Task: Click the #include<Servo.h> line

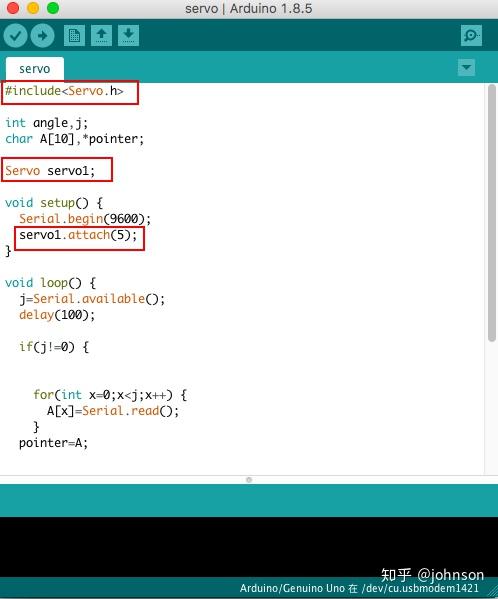Action: (x=64, y=91)
